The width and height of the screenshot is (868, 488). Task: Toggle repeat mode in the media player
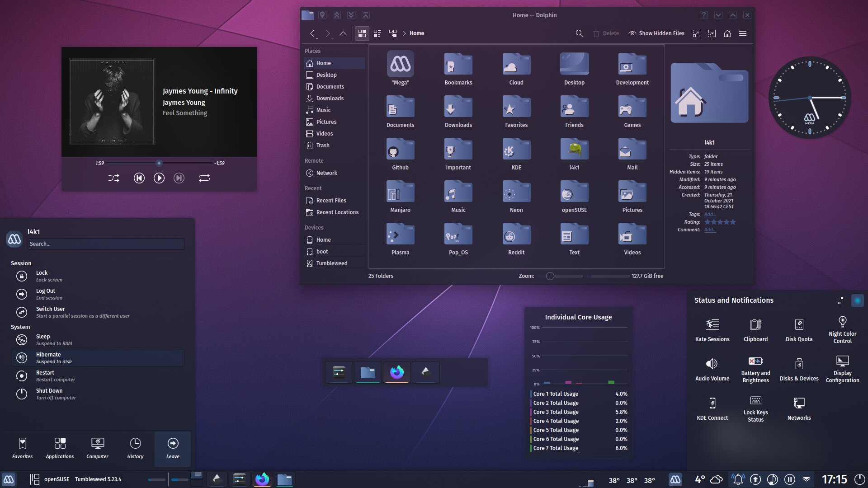coord(204,178)
